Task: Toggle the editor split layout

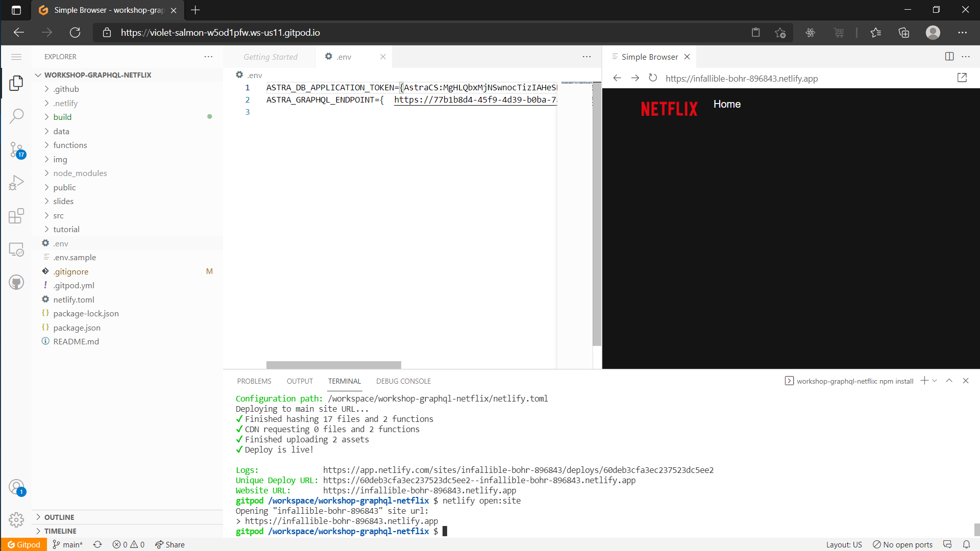Action: tap(949, 57)
